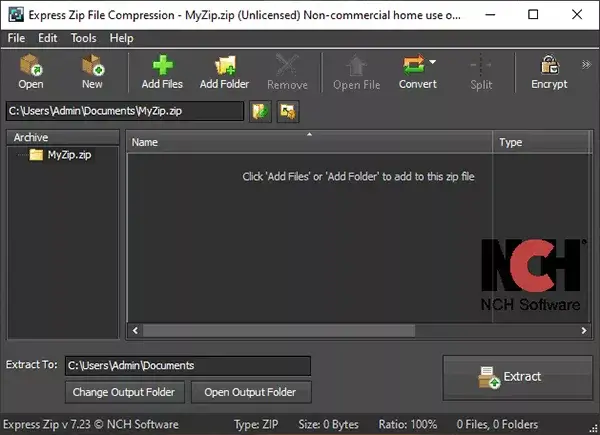Click the 'Type: ZIP' status bar text

click(x=256, y=424)
